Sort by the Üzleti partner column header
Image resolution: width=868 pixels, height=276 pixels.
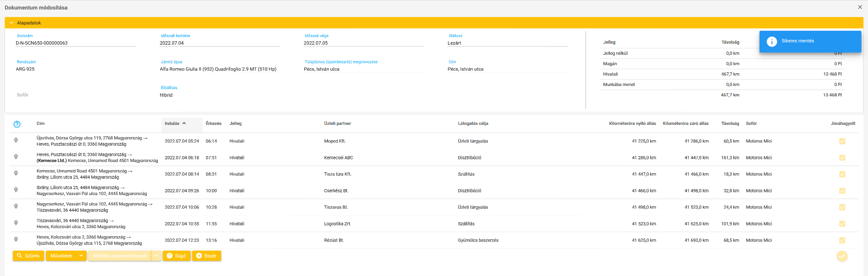coord(338,124)
